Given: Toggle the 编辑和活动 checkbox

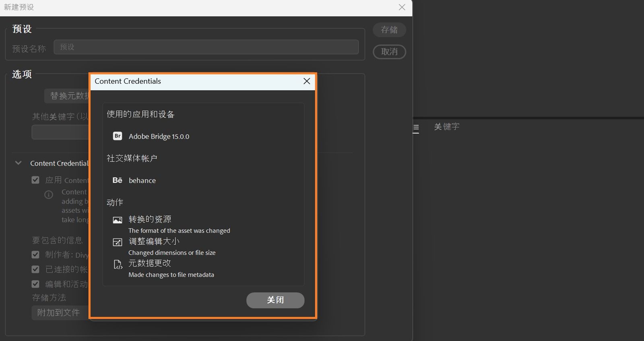Looking at the screenshot, I should coord(35,284).
